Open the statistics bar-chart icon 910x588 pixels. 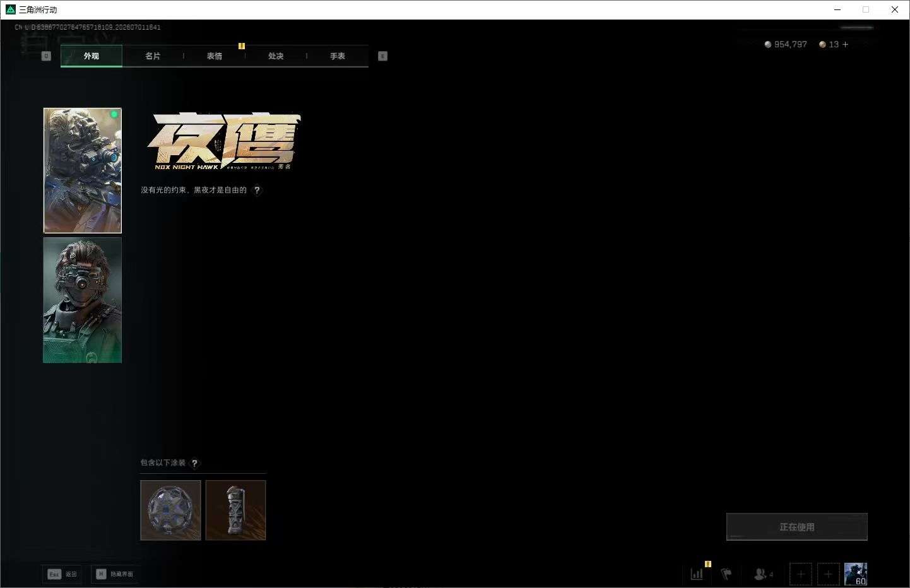pyautogui.click(x=697, y=574)
